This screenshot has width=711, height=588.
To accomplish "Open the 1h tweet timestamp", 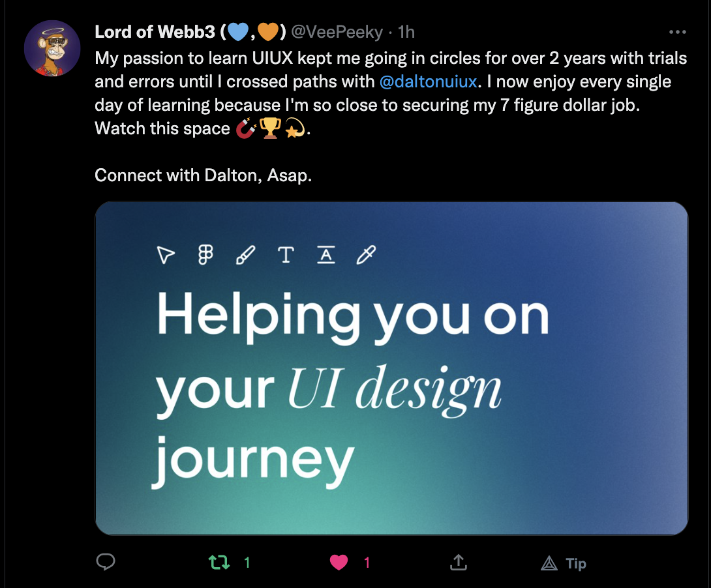I will point(406,32).
